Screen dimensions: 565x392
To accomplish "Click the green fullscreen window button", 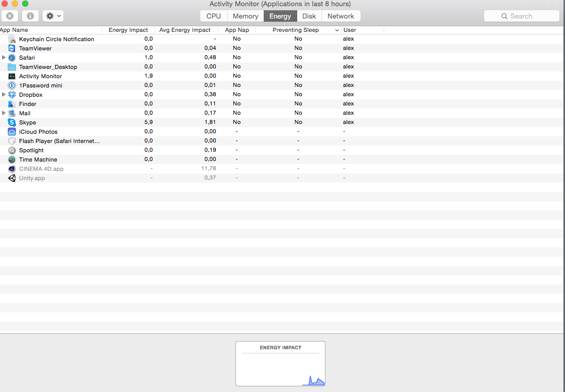I will pyautogui.click(x=25, y=4).
